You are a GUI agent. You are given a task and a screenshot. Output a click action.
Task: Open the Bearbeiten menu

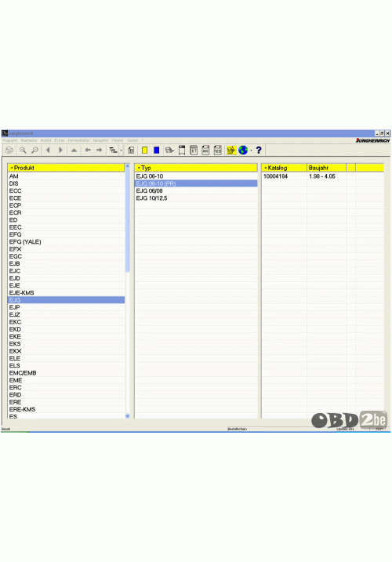[x=29, y=140]
